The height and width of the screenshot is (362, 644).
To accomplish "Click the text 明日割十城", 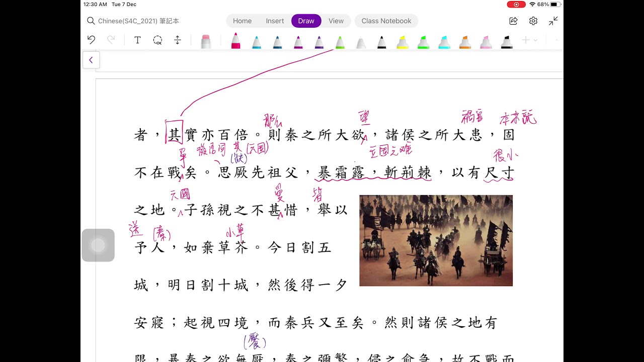I will coord(208,286).
